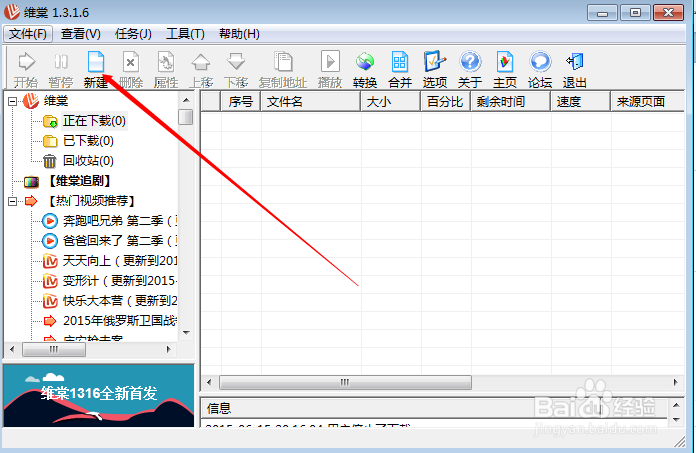696x453 pixels.
Task: Open 变形计 video item
Action: point(120,280)
